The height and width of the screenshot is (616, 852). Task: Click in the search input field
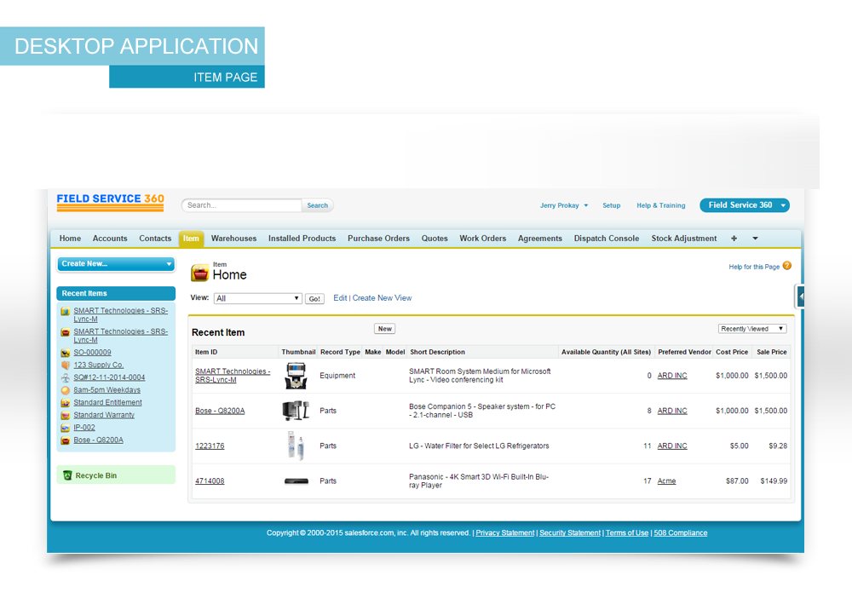pyautogui.click(x=243, y=205)
